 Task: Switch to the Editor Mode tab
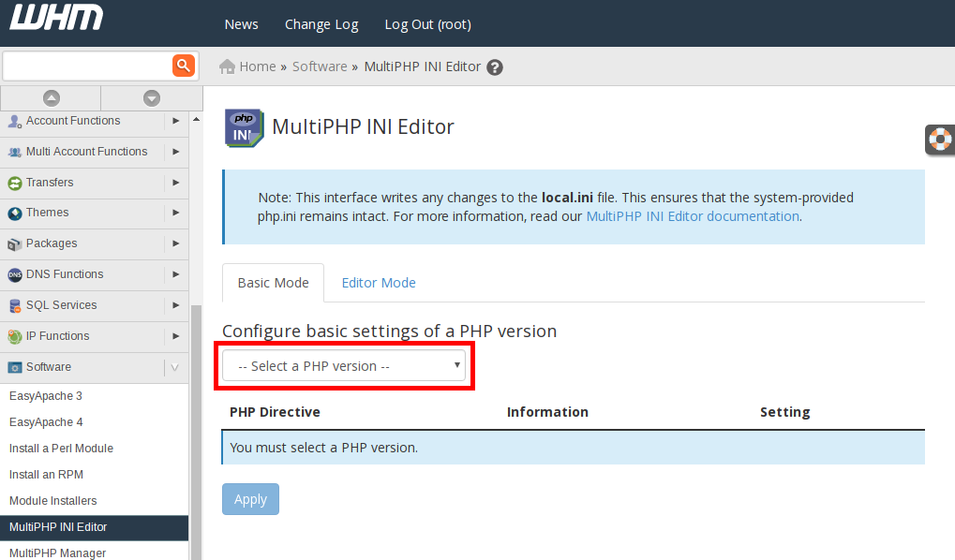379,283
